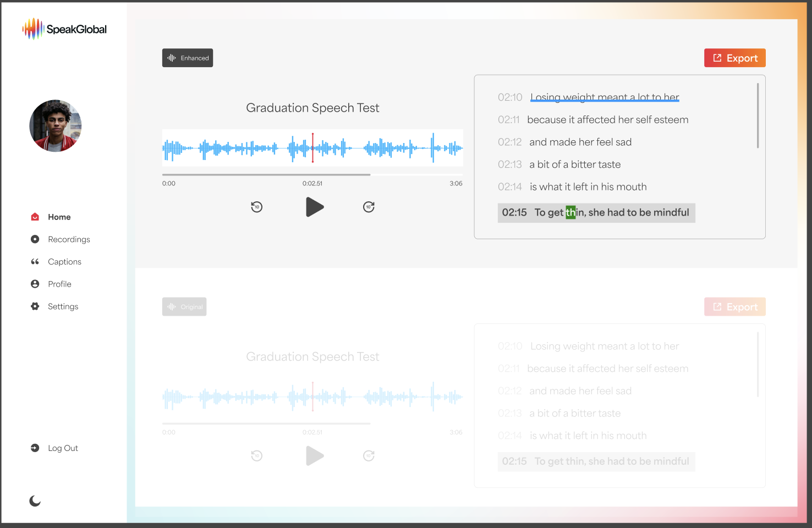The width and height of the screenshot is (812, 528).
Task: Open the Captions section
Action: [x=64, y=262]
